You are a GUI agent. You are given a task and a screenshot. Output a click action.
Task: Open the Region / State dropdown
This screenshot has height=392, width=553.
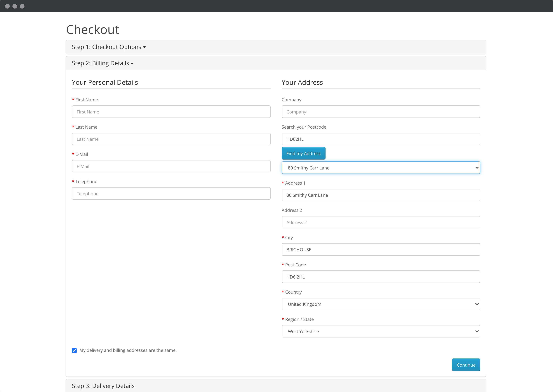pyautogui.click(x=381, y=331)
